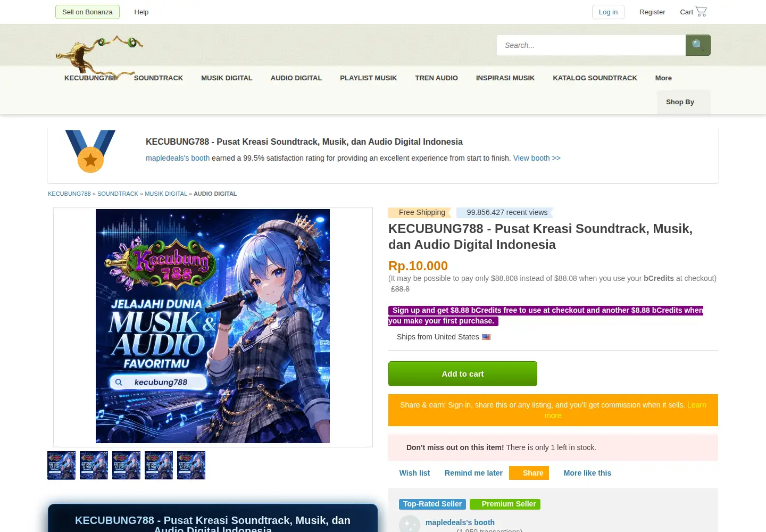766x532 pixels.
Task: Click View booth >> link
Action: click(x=537, y=158)
